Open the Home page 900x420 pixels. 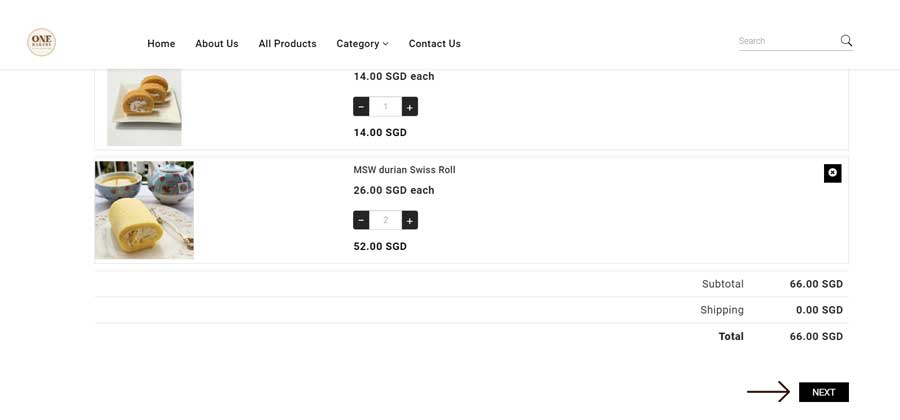[161, 44]
